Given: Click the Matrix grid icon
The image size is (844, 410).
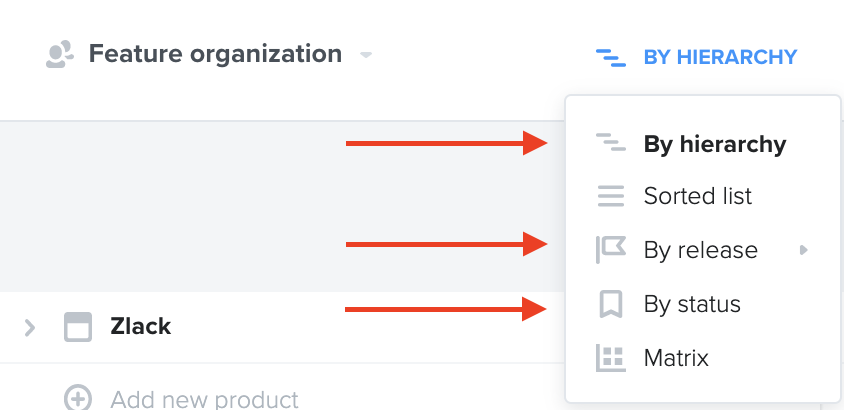Looking at the screenshot, I should (x=611, y=358).
